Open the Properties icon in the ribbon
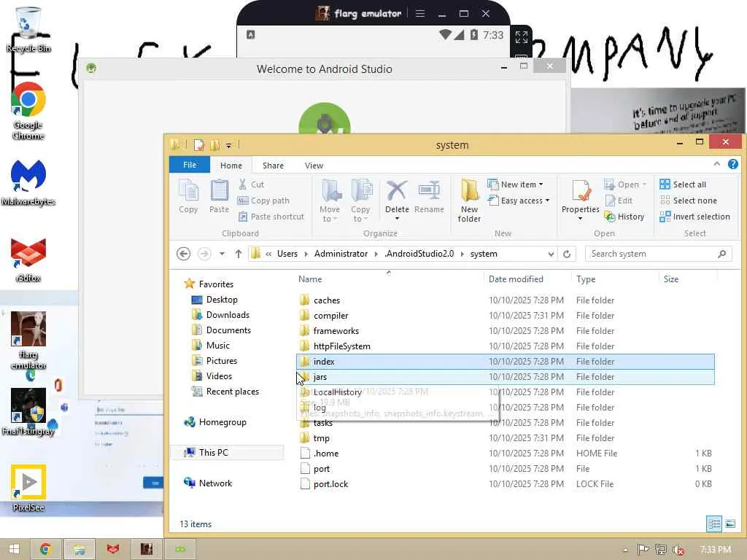The height and width of the screenshot is (560, 747). 580,201
